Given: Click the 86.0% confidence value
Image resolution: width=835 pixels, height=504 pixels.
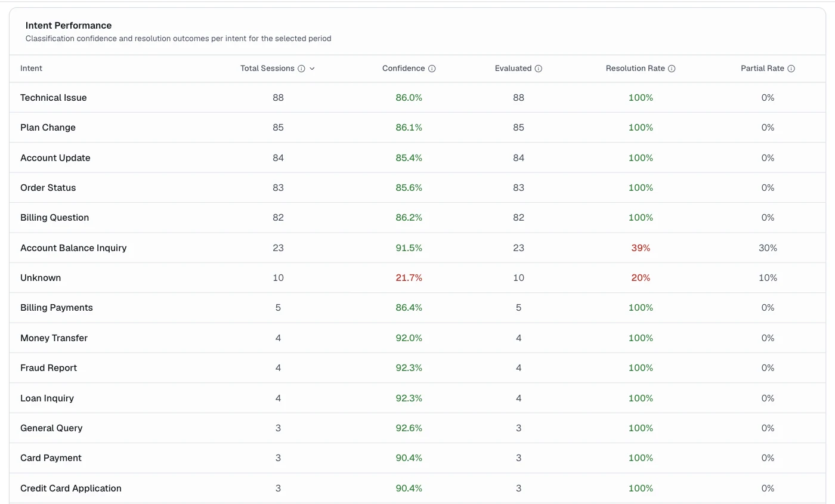Looking at the screenshot, I should (409, 98).
